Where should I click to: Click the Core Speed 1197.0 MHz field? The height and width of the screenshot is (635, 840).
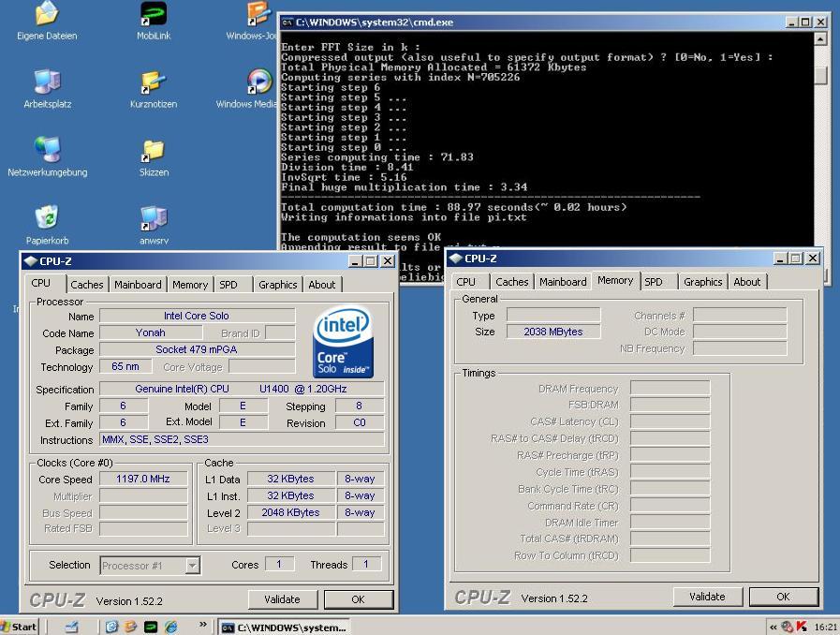pos(143,479)
